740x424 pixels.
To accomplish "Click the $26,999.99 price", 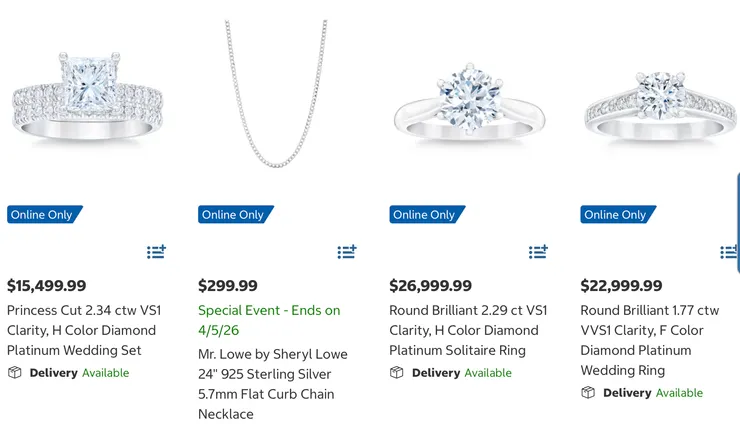I will (x=430, y=286).
